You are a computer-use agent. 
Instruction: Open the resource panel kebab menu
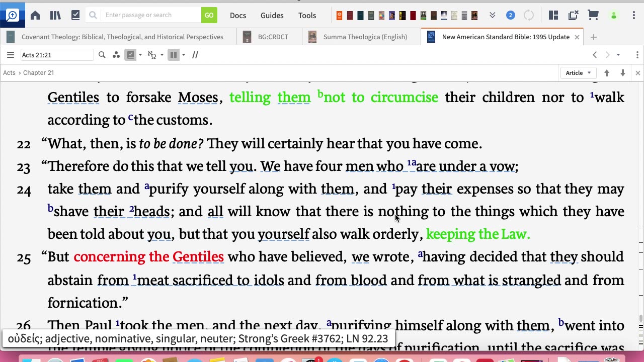(x=637, y=55)
